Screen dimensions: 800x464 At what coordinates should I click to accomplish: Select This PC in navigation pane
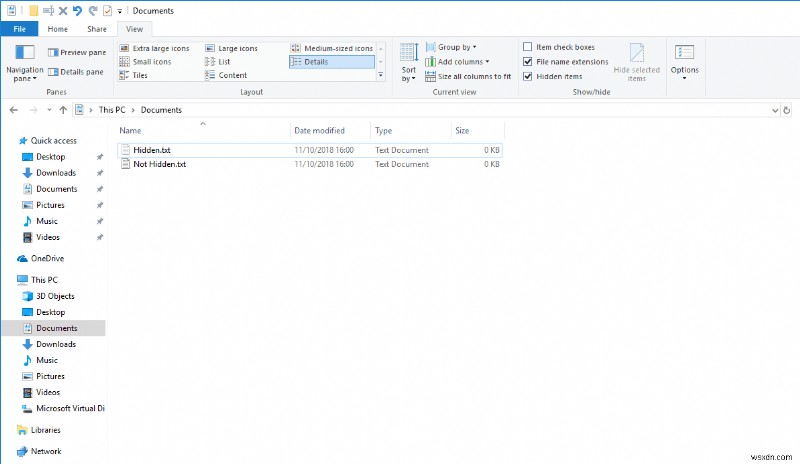tap(44, 280)
